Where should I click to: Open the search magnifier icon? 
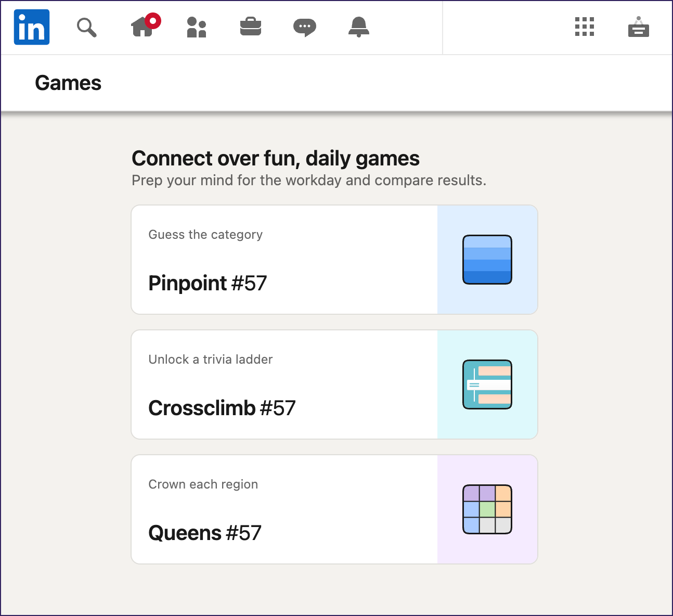[x=87, y=27]
